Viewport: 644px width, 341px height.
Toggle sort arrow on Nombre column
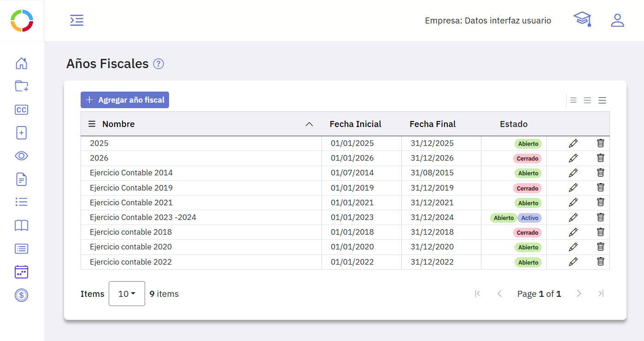click(310, 124)
